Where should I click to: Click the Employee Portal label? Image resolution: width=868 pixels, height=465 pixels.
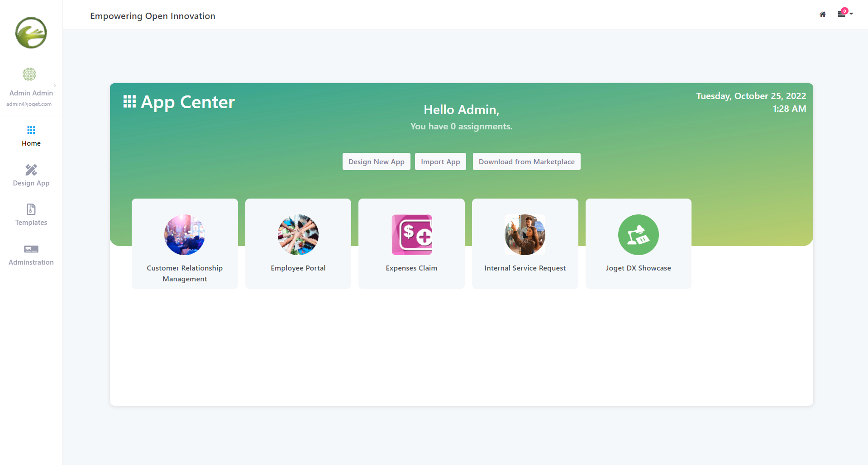coord(298,268)
